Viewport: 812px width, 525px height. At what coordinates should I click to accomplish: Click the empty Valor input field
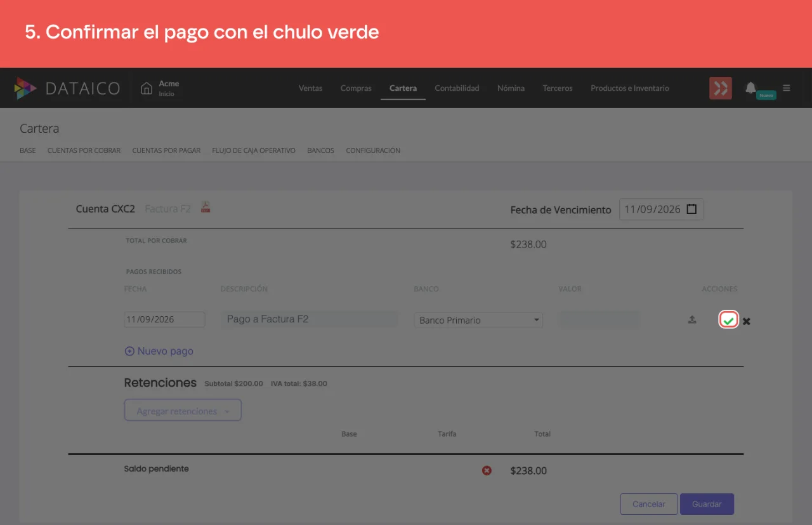click(599, 320)
